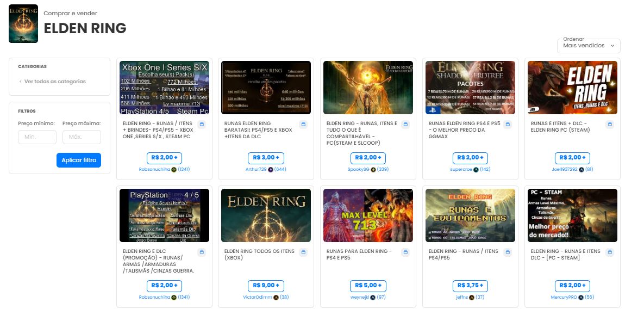Click store icon beside Runas e Itens + DLC

point(610,124)
